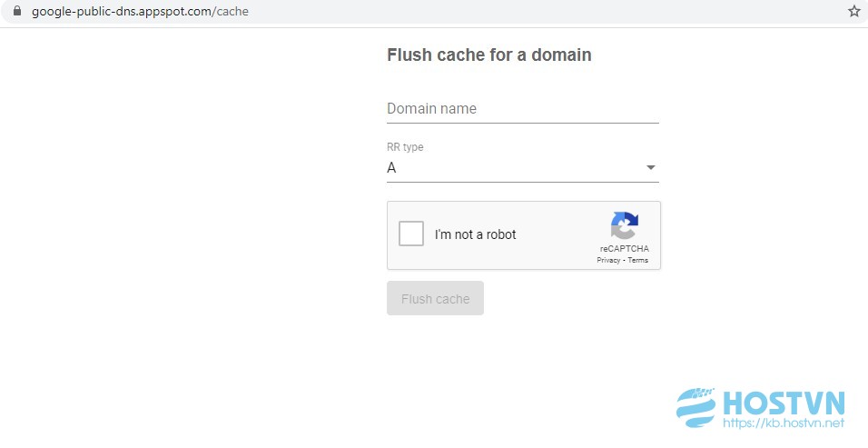Image resolution: width=868 pixels, height=448 pixels.
Task: Click the padlock icon in the address bar
Action: coord(17,11)
